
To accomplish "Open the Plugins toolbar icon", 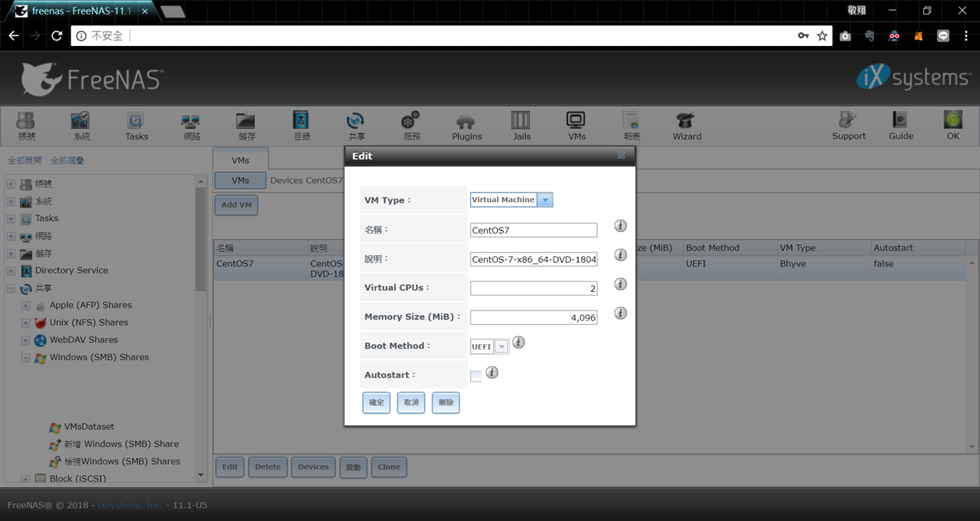I will click(466, 126).
